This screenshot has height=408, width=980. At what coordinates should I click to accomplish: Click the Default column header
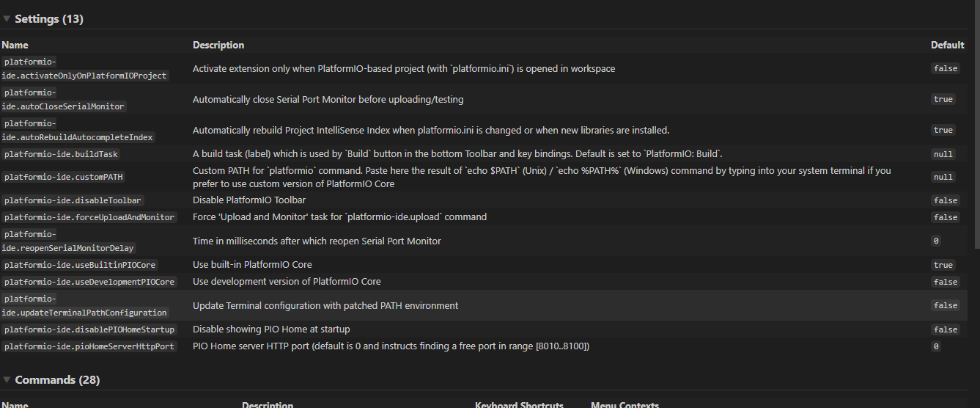(947, 45)
